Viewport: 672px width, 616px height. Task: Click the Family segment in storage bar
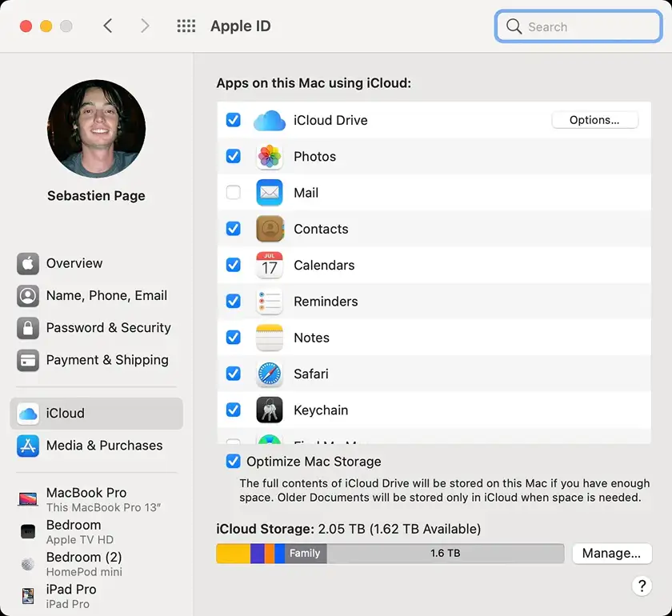[x=305, y=554]
